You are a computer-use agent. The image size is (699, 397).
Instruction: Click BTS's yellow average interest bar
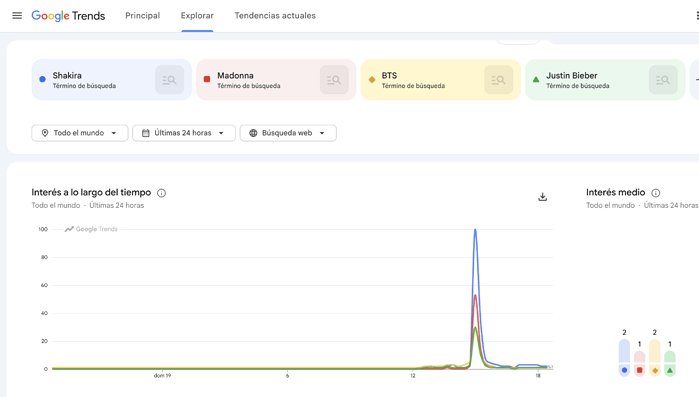click(654, 357)
